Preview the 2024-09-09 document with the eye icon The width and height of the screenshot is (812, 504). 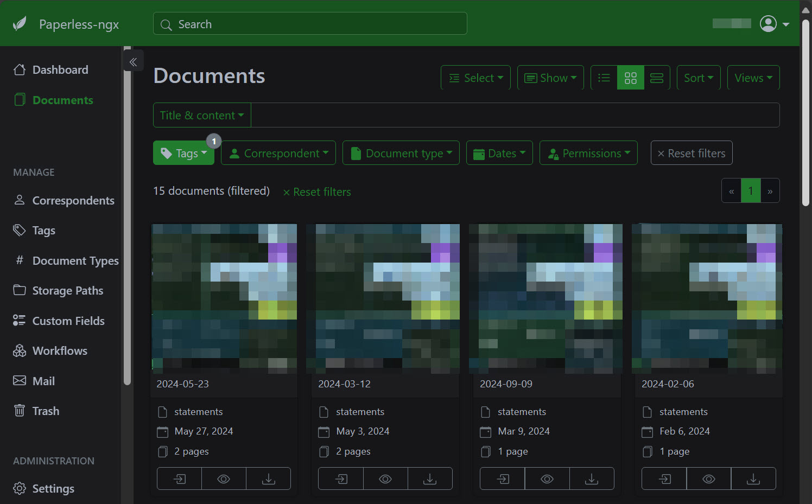(x=547, y=479)
